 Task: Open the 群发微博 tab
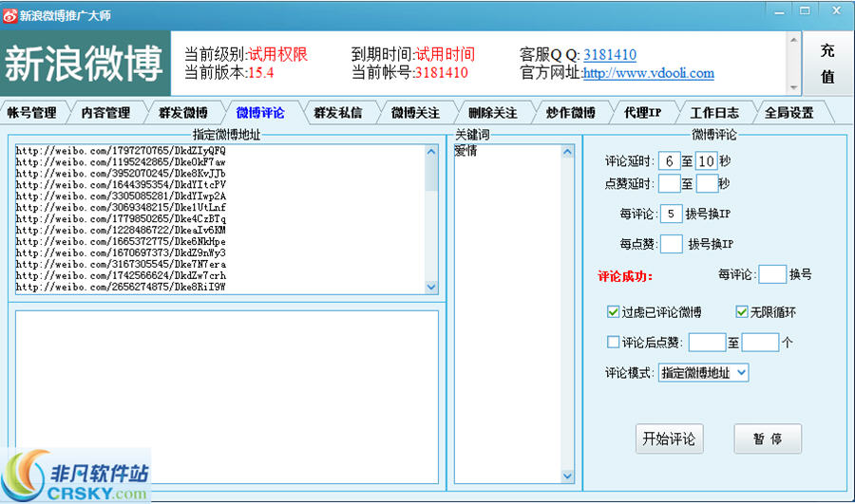click(x=183, y=113)
